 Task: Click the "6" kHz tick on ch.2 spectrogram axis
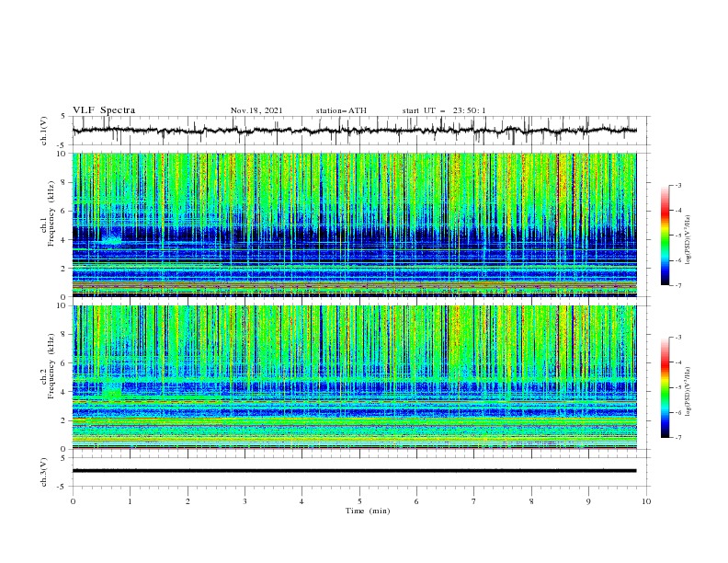point(63,363)
